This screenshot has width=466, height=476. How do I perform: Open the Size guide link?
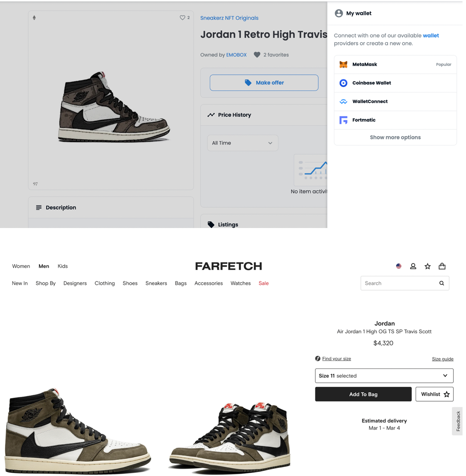click(443, 359)
